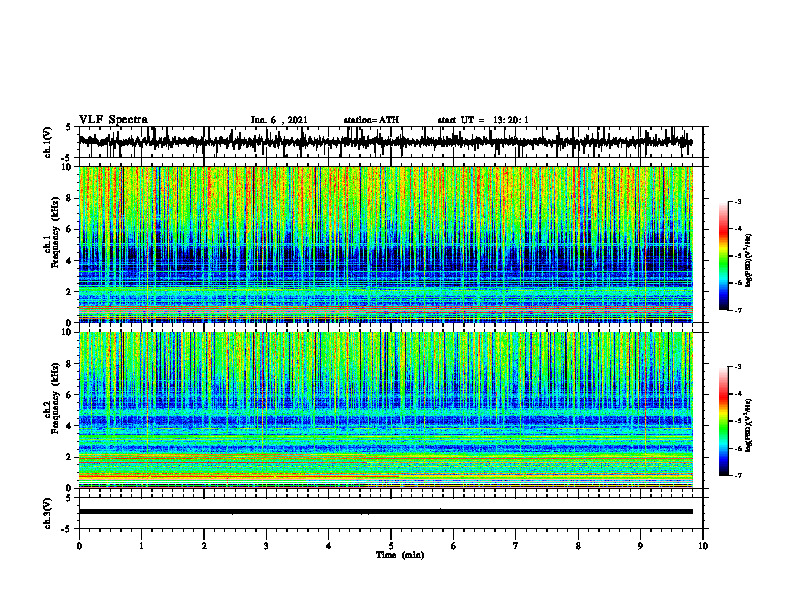Click time axis tick label "9"

(640, 546)
